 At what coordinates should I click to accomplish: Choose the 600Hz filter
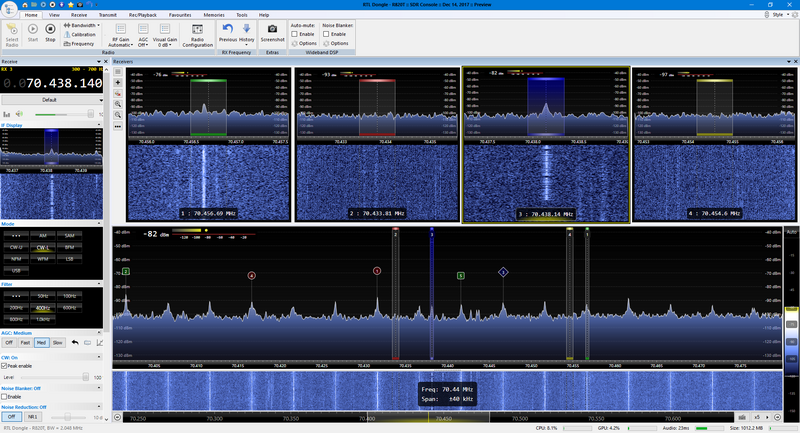[x=69, y=308]
